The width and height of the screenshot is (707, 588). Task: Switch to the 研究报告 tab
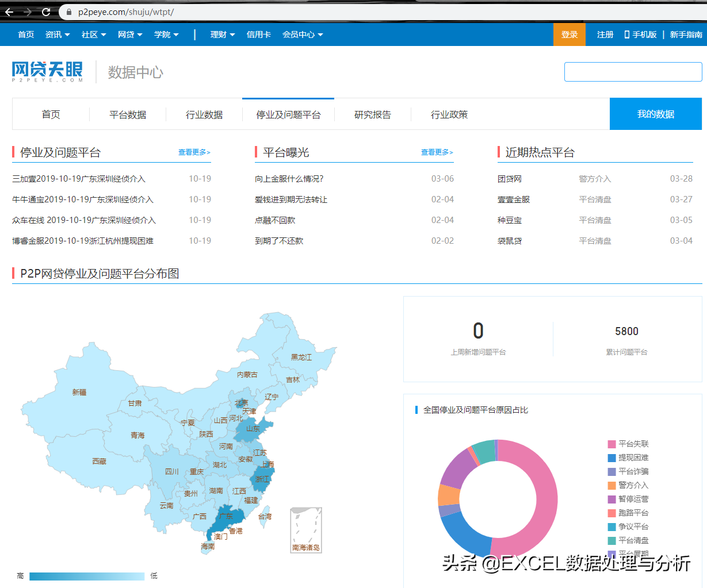click(x=373, y=114)
